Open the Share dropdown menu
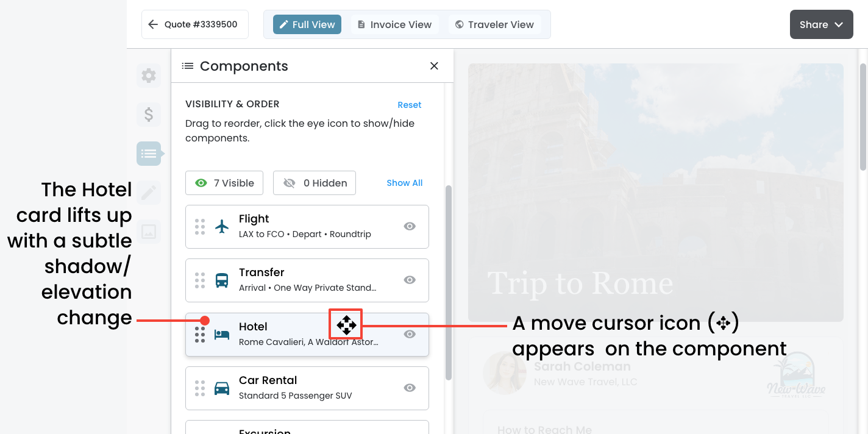The image size is (868, 434). point(821,24)
